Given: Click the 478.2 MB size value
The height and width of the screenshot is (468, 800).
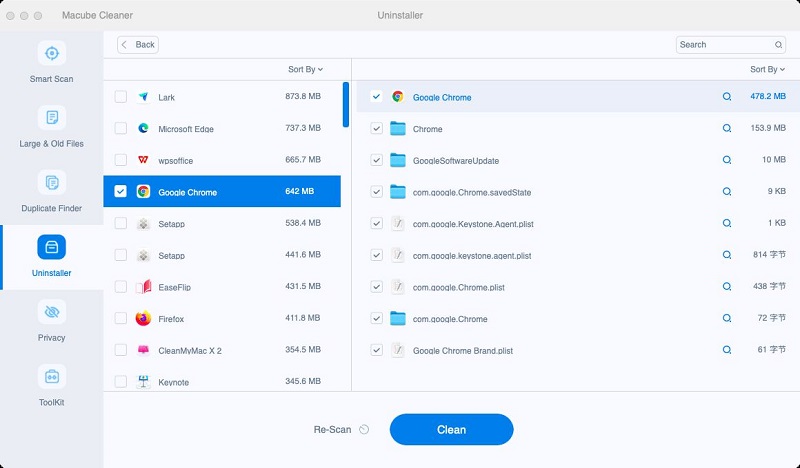Looking at the screenshot, I should (768, 96).
